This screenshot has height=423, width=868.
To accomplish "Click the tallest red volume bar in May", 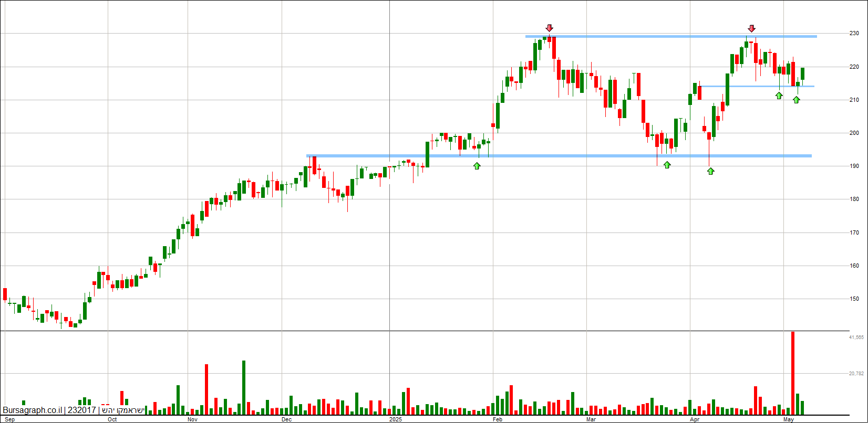I will click(x=792, y=373).
